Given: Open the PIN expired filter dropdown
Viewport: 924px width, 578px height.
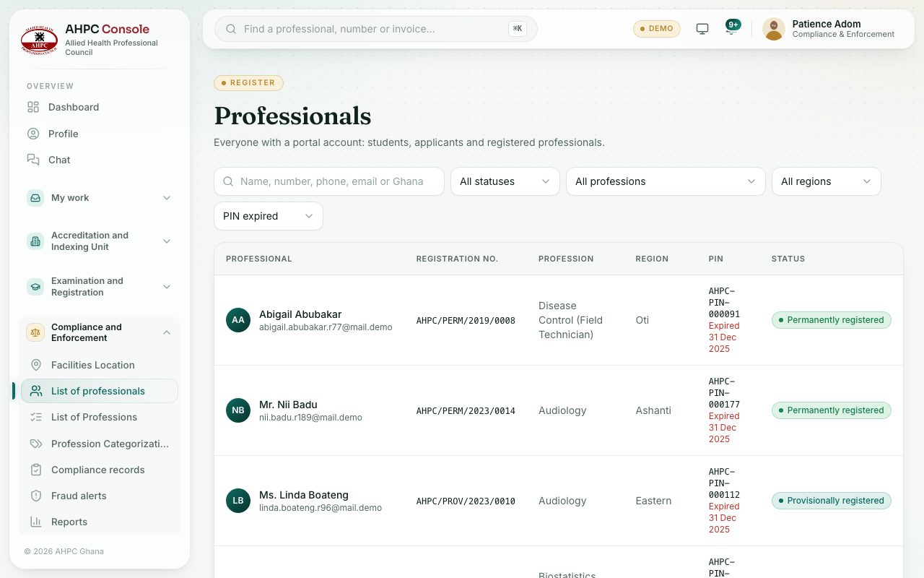Looking at the screenshot, I should 269,216.
